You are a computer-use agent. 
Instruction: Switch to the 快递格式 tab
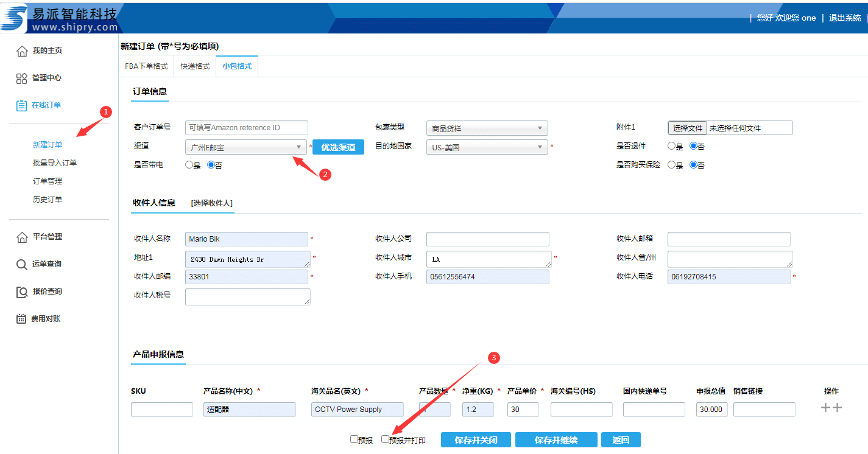pyautogui.click(x=195, y=66)
